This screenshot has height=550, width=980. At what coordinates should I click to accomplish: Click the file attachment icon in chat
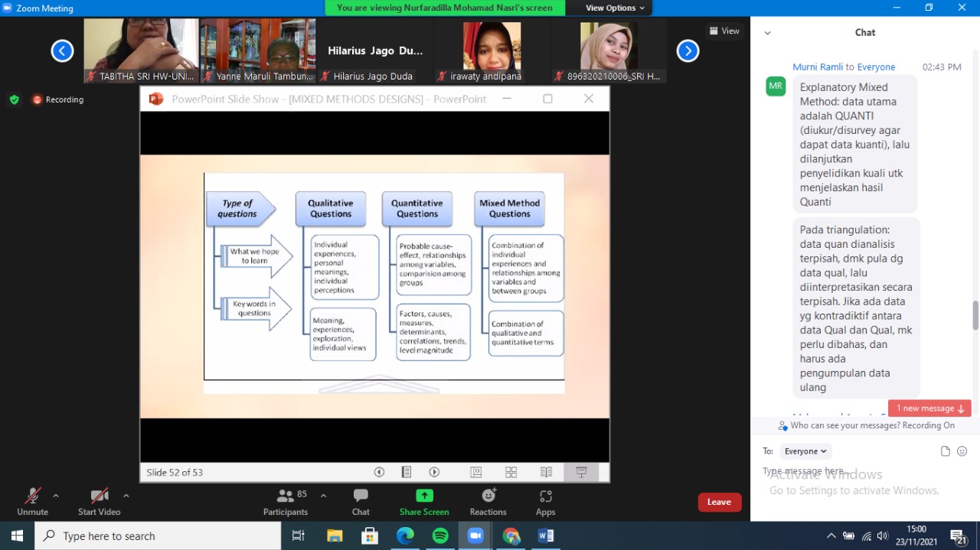pyautogui.click(x=946, y=451)
